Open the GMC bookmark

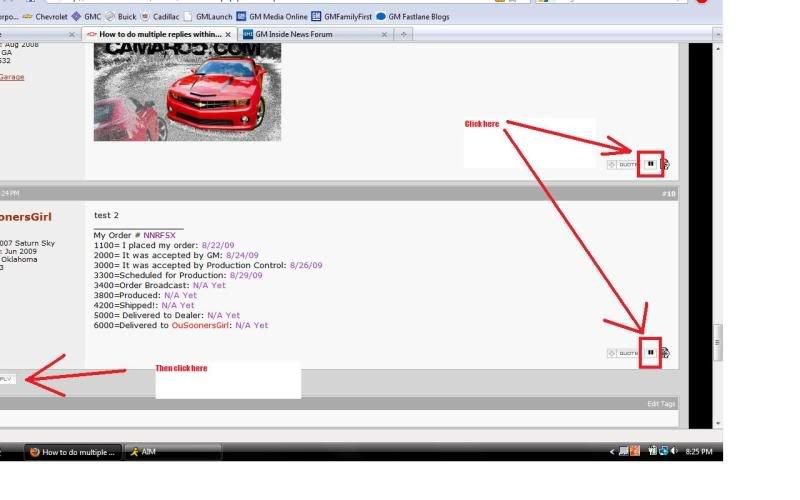86,17
